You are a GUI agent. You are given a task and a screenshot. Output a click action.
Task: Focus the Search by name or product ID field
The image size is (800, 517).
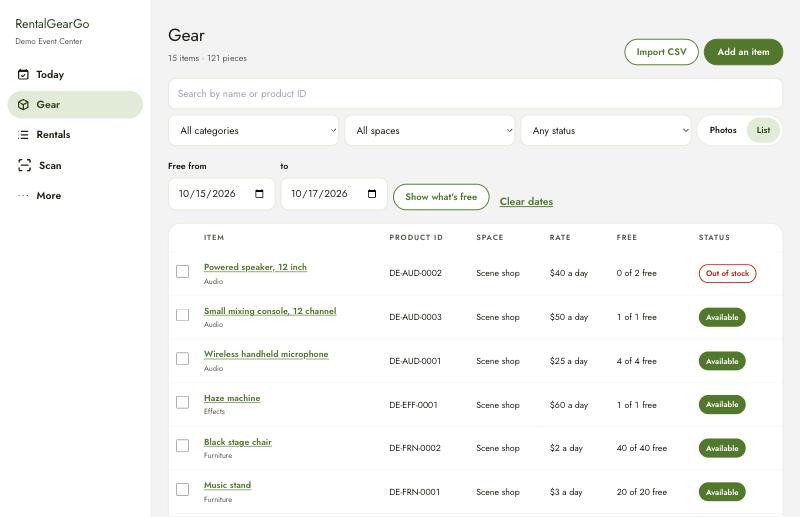coord(475,94)
